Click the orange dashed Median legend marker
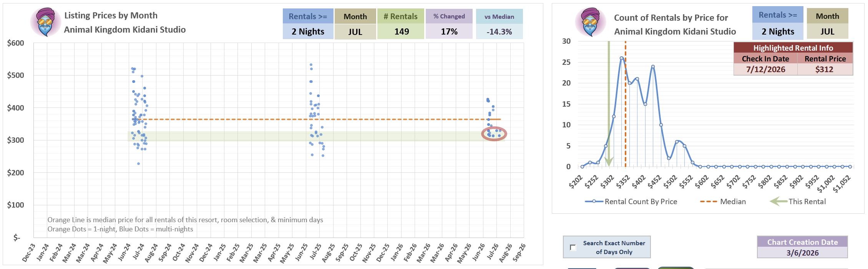 (709, 201)
